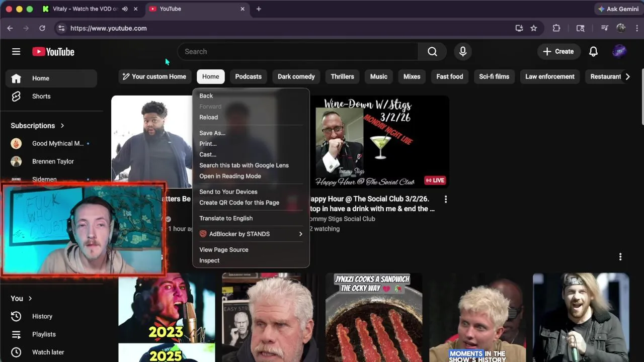Go back with browser back arrow
Image resolution: width=644 pixels, height=362 pixels.
point(10,28)
